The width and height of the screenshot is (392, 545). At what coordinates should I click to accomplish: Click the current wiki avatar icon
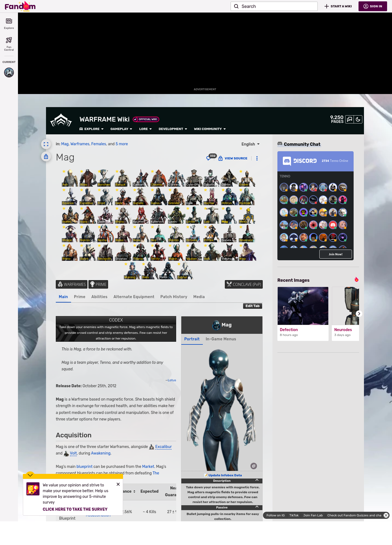(9, 72)
